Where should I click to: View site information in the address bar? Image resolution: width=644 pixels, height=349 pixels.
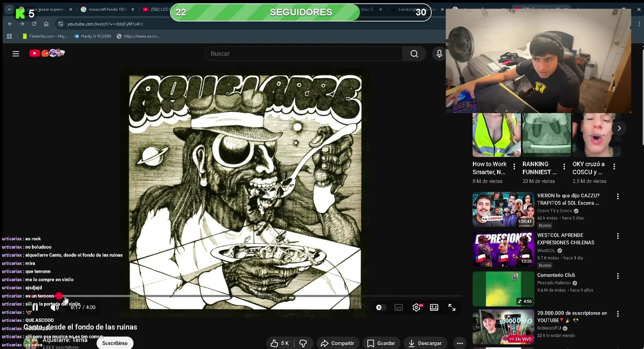(61, 24)
